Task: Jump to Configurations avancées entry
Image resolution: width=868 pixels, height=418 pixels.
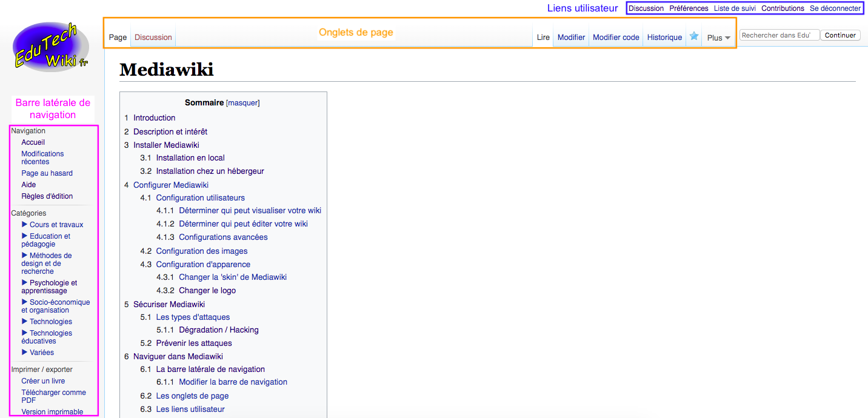Action: (x=223, y=237)
